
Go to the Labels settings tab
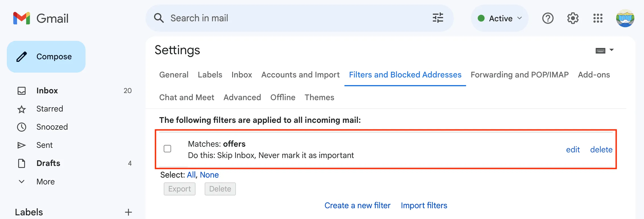click(210, 75)
